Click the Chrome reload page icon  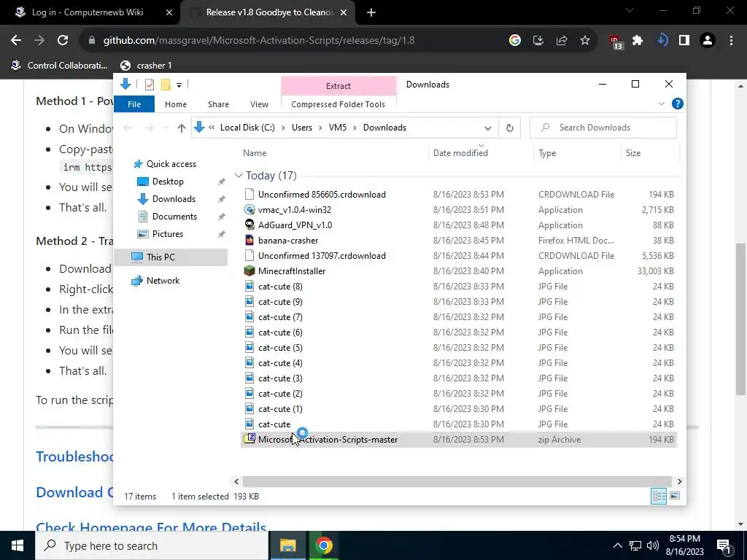click(63, 41)
